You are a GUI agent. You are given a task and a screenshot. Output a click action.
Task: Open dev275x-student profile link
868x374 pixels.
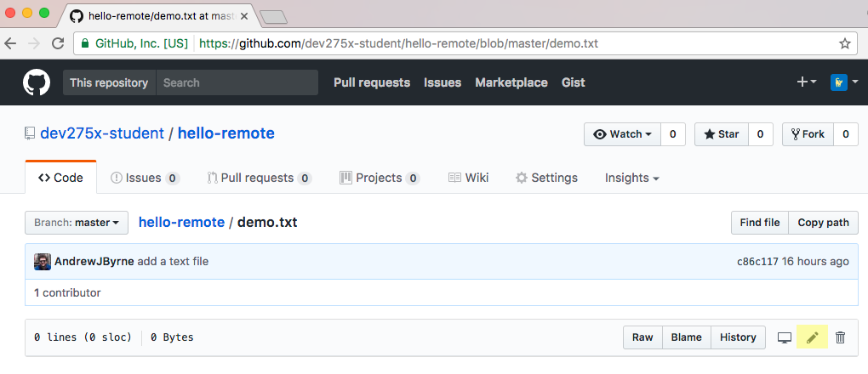pos(102,134)
